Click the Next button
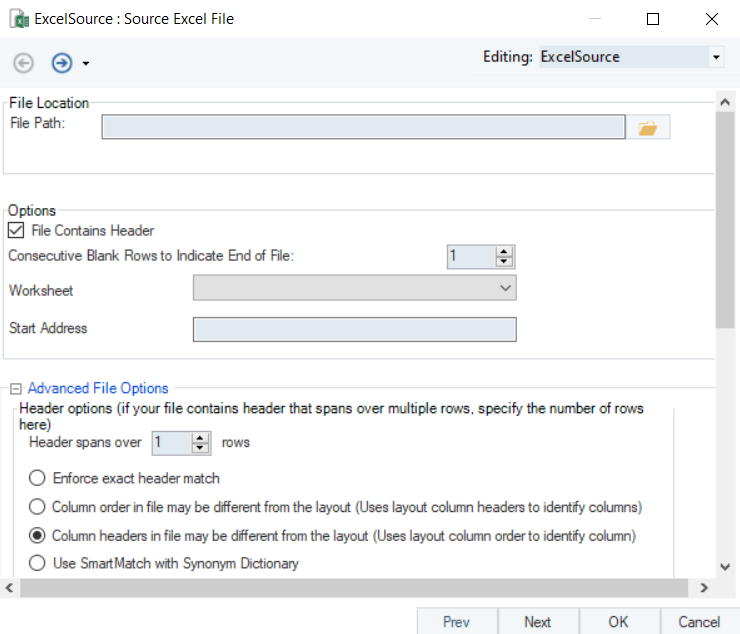Viewport: 740px width, 634px height. [x=537, y=621]
